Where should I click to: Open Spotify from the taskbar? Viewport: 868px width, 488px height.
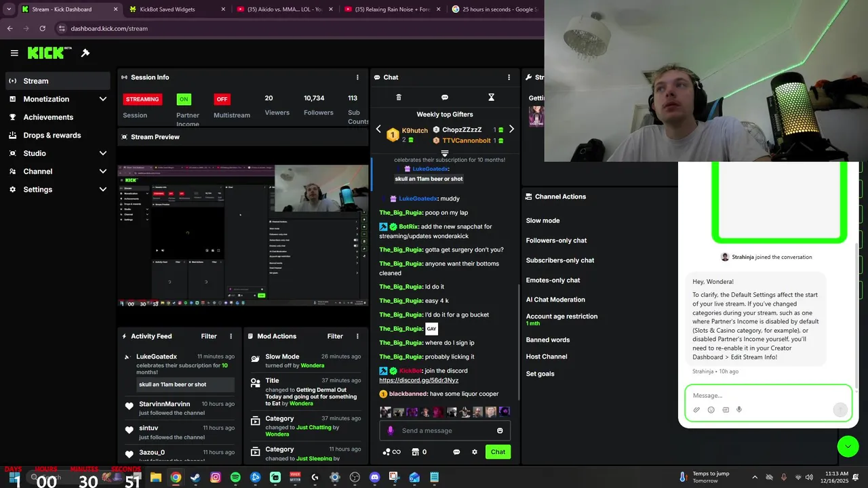[x=235, y=477]
